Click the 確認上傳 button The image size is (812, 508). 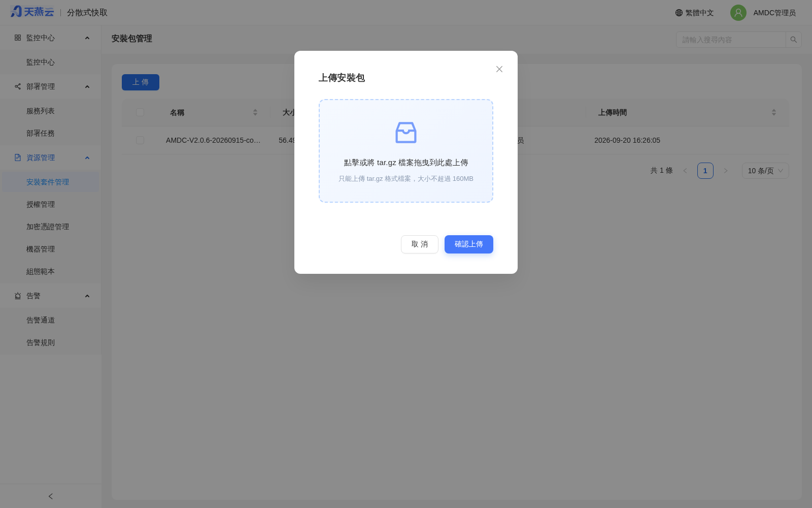coord(469,244)
